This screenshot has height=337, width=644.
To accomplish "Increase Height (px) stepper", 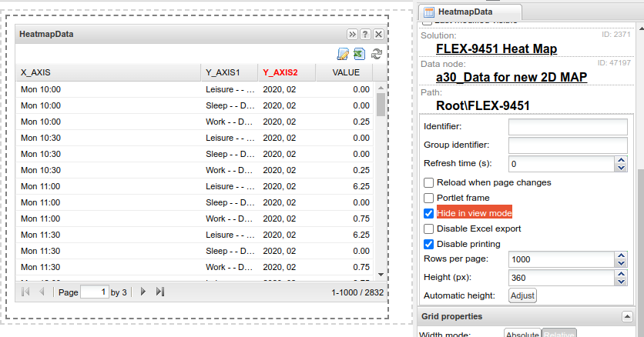I will (x=621, y=274).
